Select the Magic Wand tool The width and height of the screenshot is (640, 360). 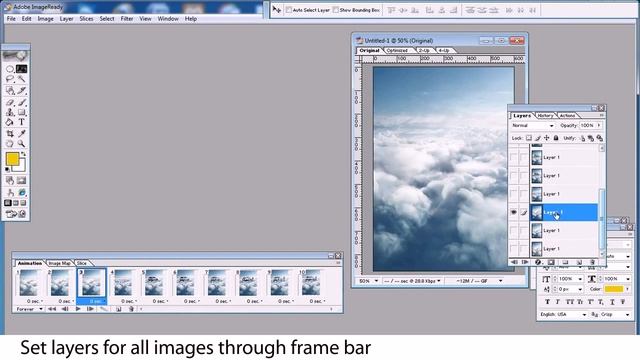22,79
